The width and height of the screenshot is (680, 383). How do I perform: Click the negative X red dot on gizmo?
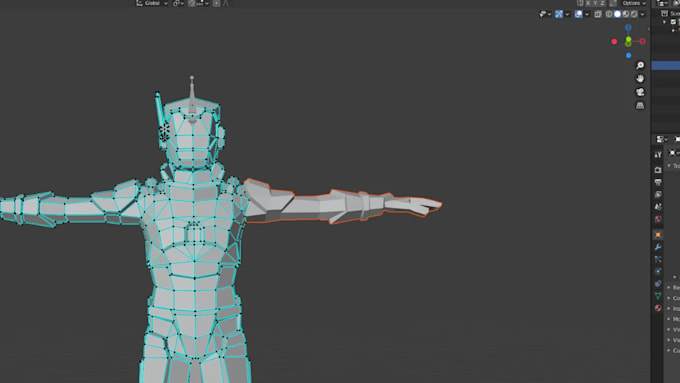(615, 42)
